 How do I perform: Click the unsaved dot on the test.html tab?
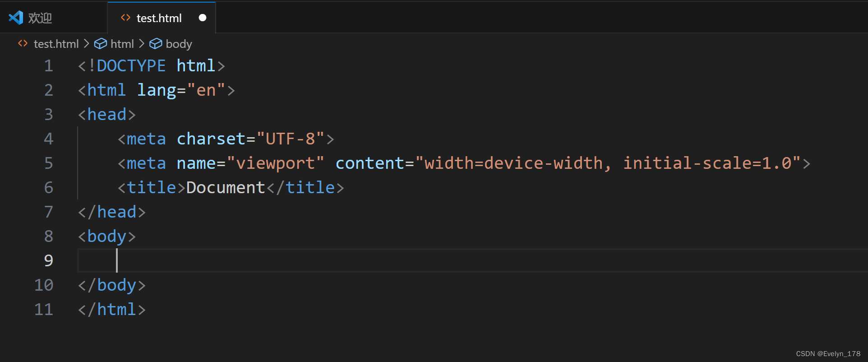point(203,18)
